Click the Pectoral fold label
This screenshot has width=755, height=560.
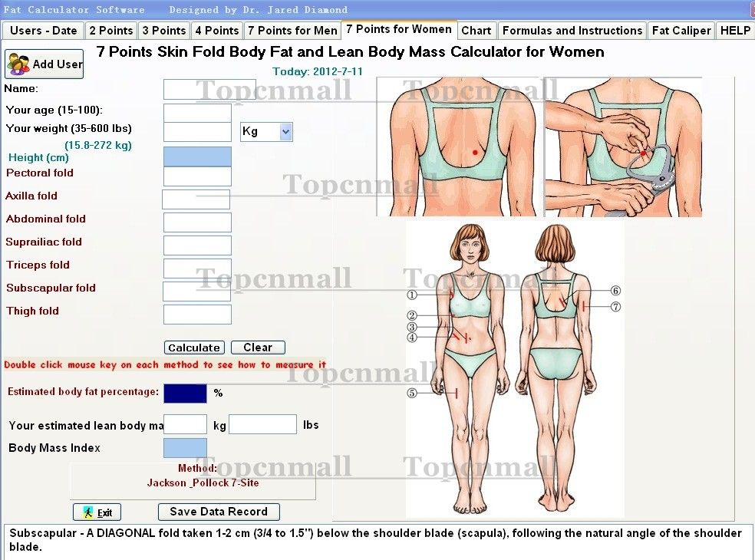40,173
